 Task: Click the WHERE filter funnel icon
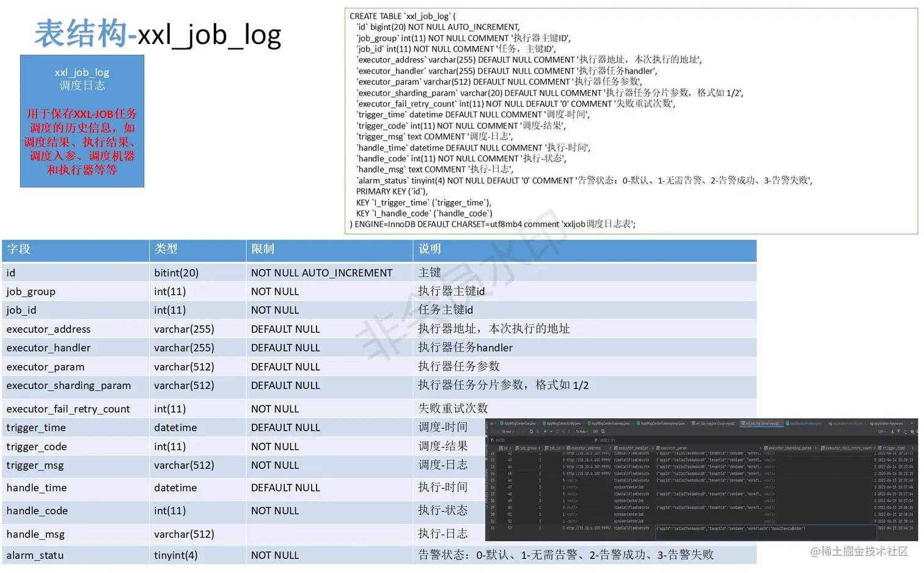click(491, 440)
